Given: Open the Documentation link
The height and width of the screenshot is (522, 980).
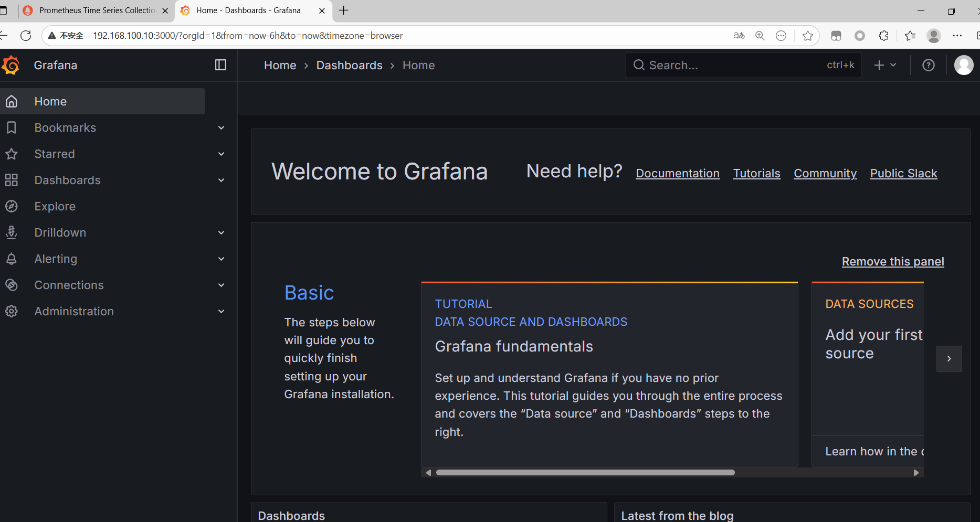Looking at the screenshot, I should pos(678,173).
